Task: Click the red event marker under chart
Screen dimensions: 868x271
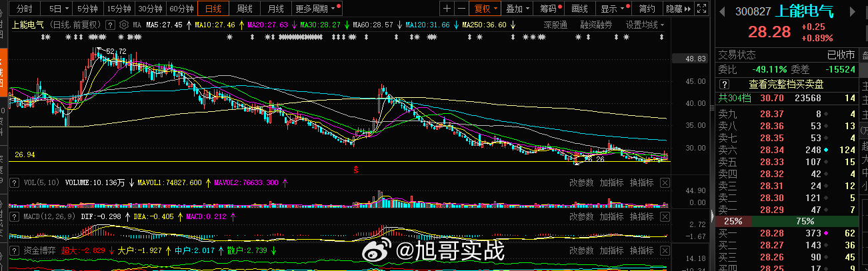Action: [356, 169]
